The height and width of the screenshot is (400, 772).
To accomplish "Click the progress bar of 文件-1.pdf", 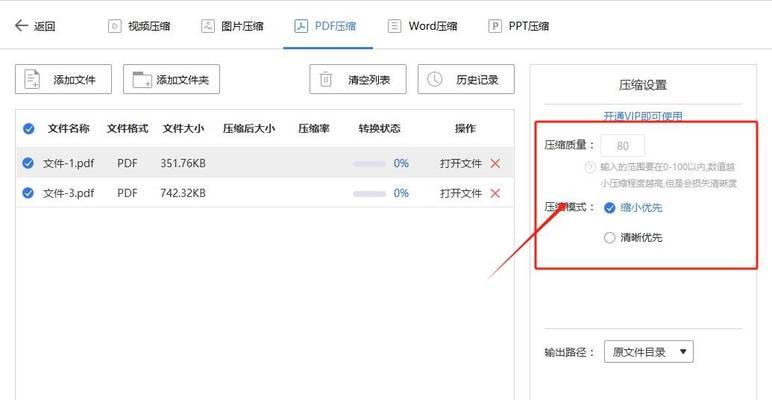I will pos(369,164).
